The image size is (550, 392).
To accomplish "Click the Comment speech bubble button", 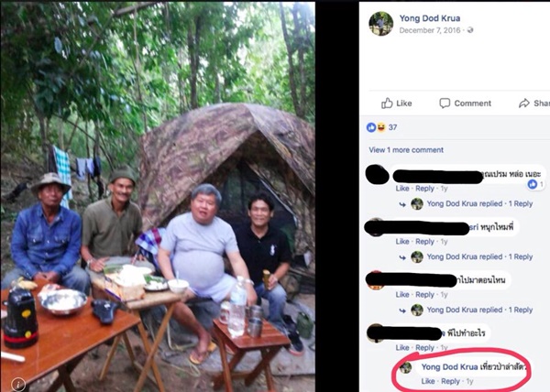I will [466, 103].
